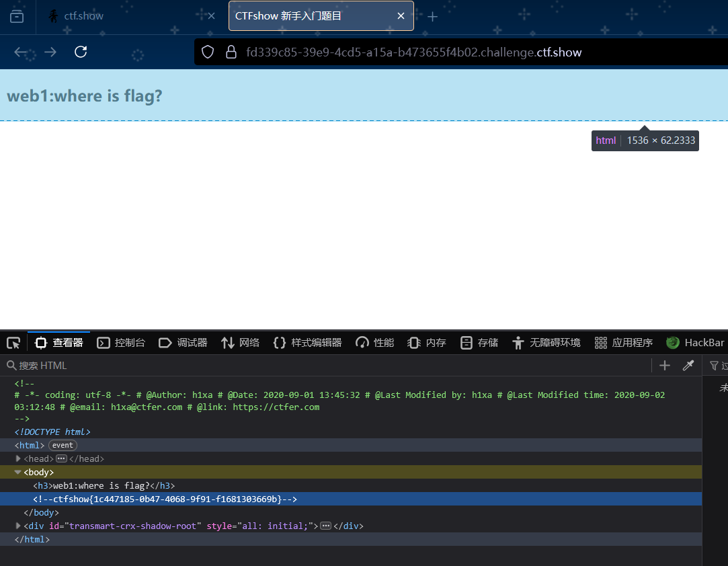Open the 样式编辑器 (Style Editor) panel
The width and height of the screenshot is (728, 566).
pyautogui.click(x=307, y=343)
